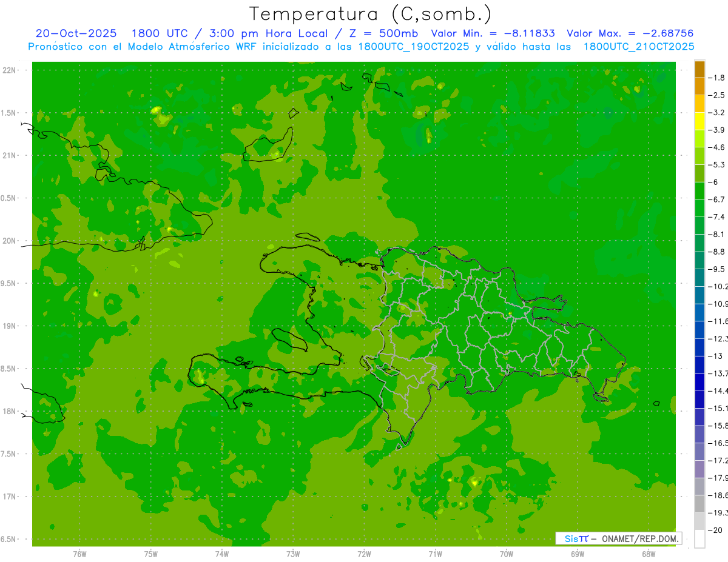Select the dark blue -13.7 legend swatch
The height and width of the screenshot is (562, 728).
(699, 365)
